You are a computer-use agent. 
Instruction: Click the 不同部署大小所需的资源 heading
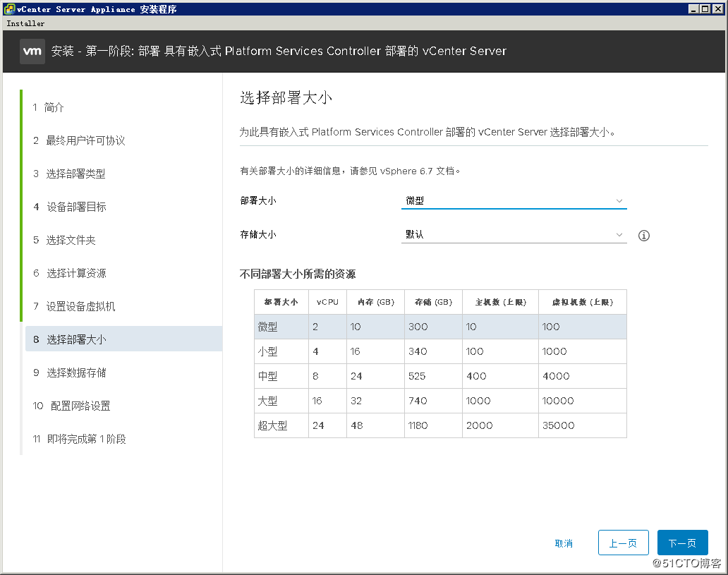point(298,274)
